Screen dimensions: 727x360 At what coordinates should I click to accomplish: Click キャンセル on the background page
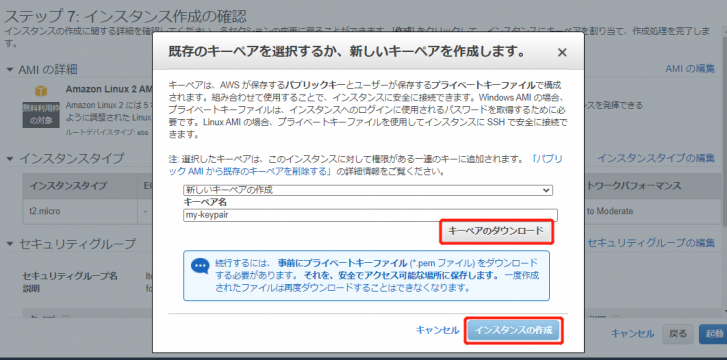coord(632,334)
